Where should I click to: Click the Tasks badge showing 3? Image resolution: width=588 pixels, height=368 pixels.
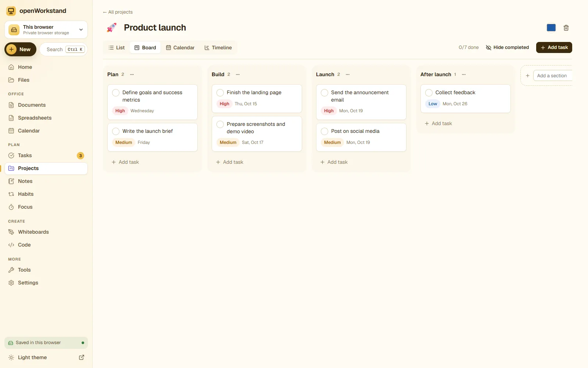click(80, 156)
